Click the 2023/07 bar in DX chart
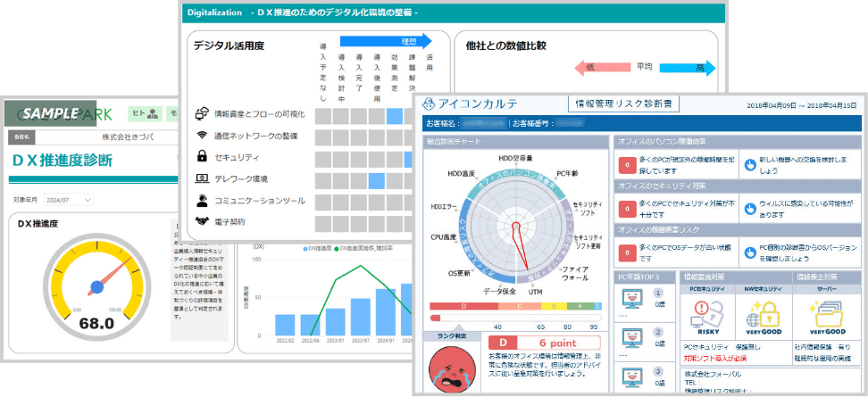The image size is (868, 397). pos(361,317)
